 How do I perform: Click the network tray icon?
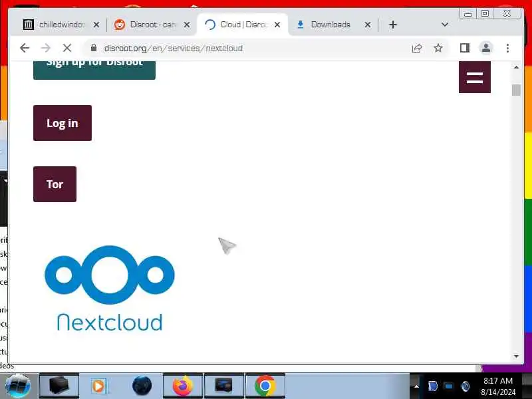coord(448,386)
